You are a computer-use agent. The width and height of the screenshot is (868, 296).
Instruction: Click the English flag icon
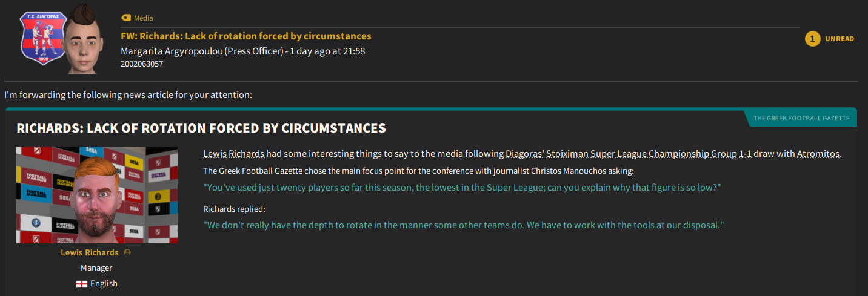(82, 284)
